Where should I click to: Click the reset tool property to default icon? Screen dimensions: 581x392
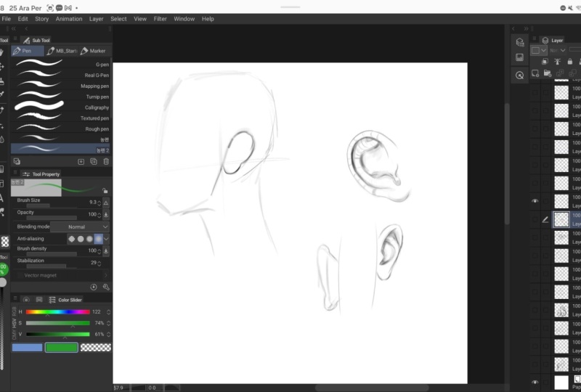coord(94,287)
